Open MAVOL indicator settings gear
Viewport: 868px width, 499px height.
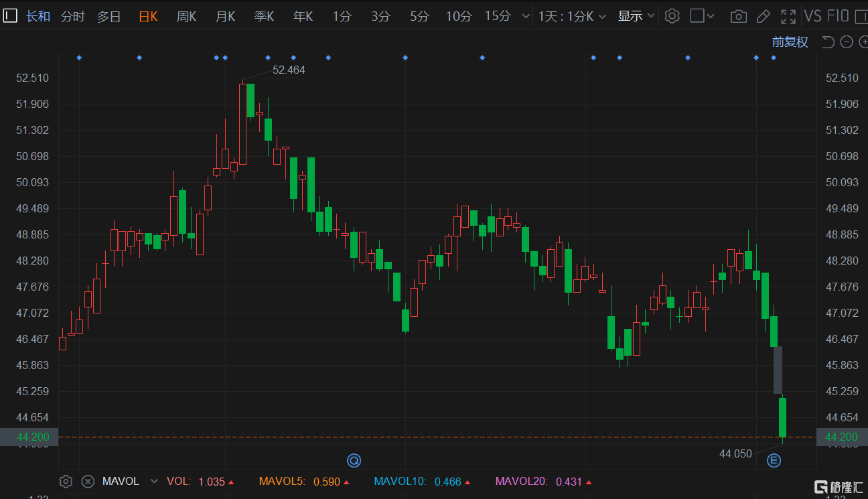66,481
